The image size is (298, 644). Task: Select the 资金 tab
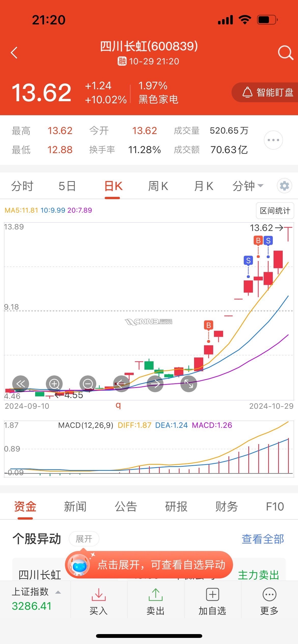click(25, 506)
